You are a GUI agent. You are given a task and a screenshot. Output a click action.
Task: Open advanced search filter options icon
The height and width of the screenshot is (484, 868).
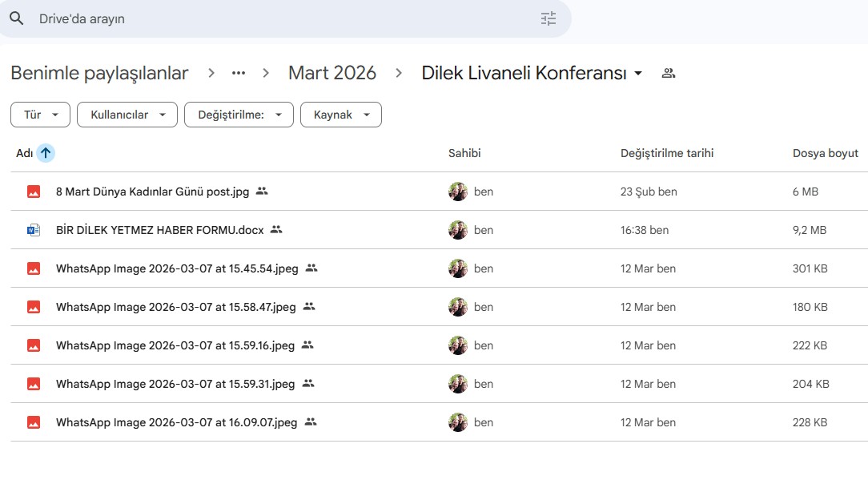pos(548,18)
